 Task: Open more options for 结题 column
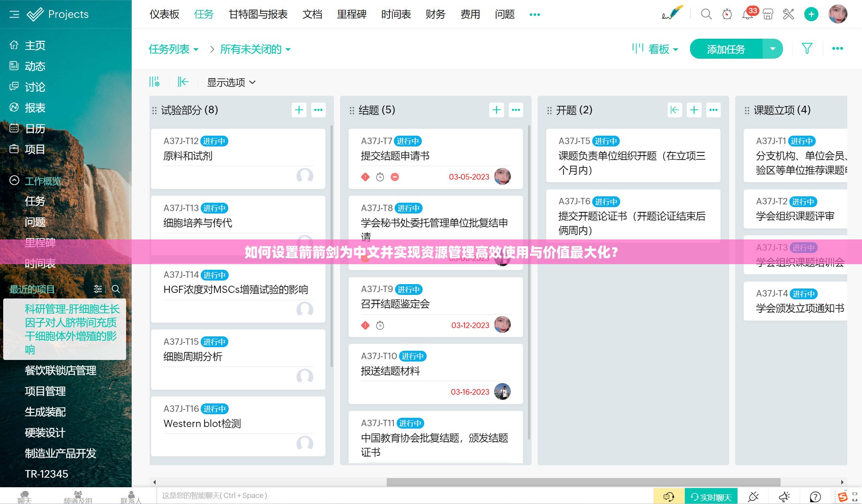click(x=516, y=110)
